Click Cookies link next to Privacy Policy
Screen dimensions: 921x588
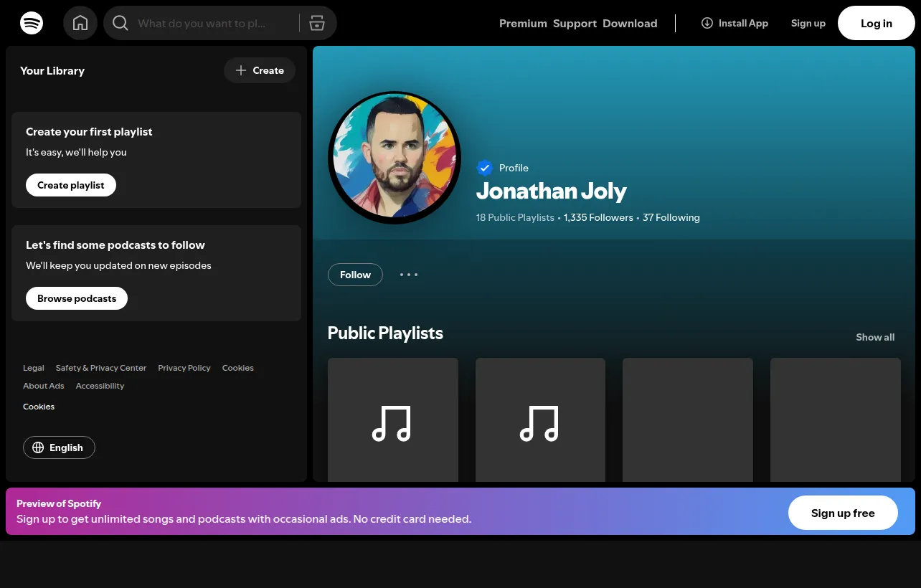click(x=238, y=368)
